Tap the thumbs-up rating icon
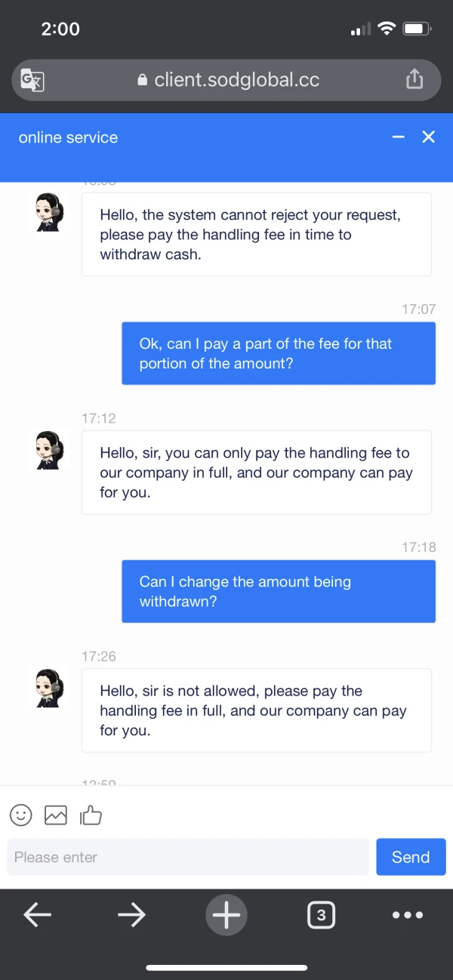453x980 pixels. point(91,815)
